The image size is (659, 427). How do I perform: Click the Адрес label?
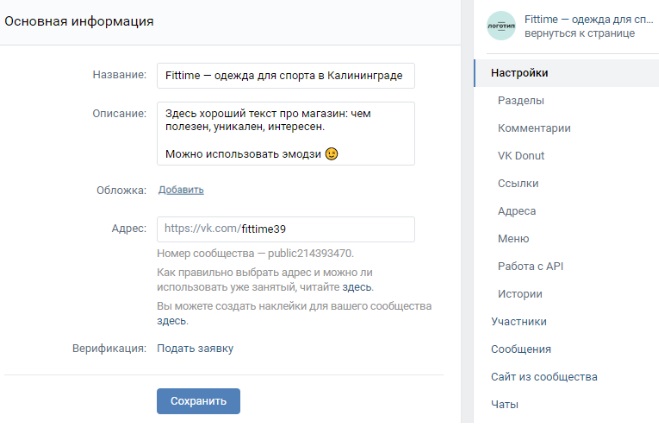point(129,228)
